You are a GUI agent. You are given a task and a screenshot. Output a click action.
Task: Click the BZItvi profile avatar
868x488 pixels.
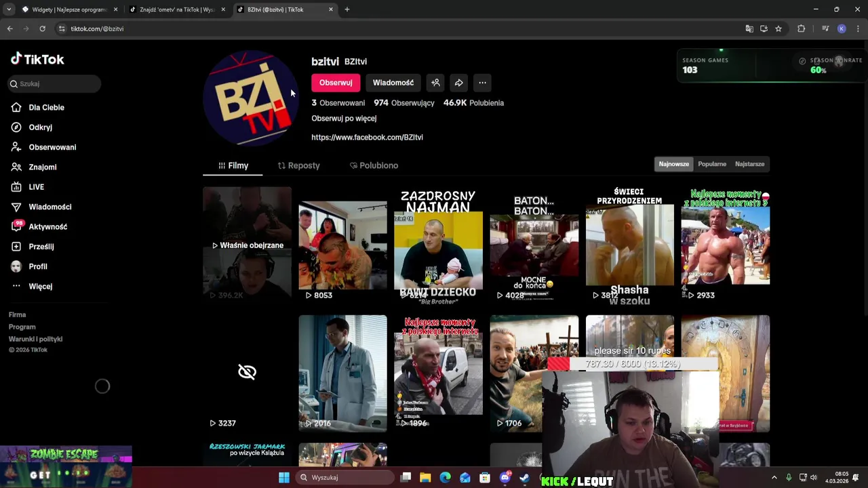251,98
